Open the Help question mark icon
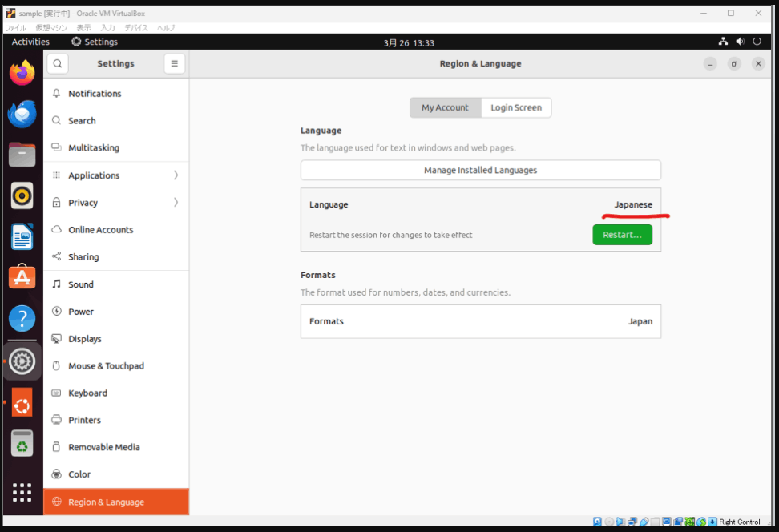This screenshot has width=779, height=532. pyautogui.click(x=22, y=318)
